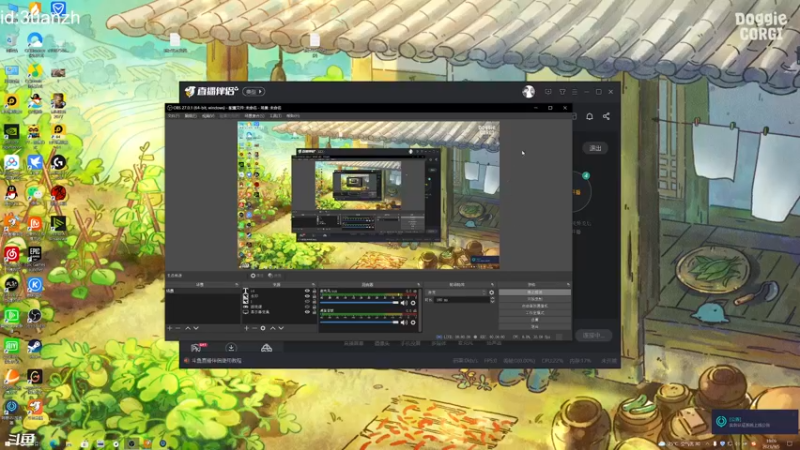The height and width of the screenshot is (450, 800).
Task: Open user avatar in 直播伴侣 title bar
Action: click(x=528, y=92)
